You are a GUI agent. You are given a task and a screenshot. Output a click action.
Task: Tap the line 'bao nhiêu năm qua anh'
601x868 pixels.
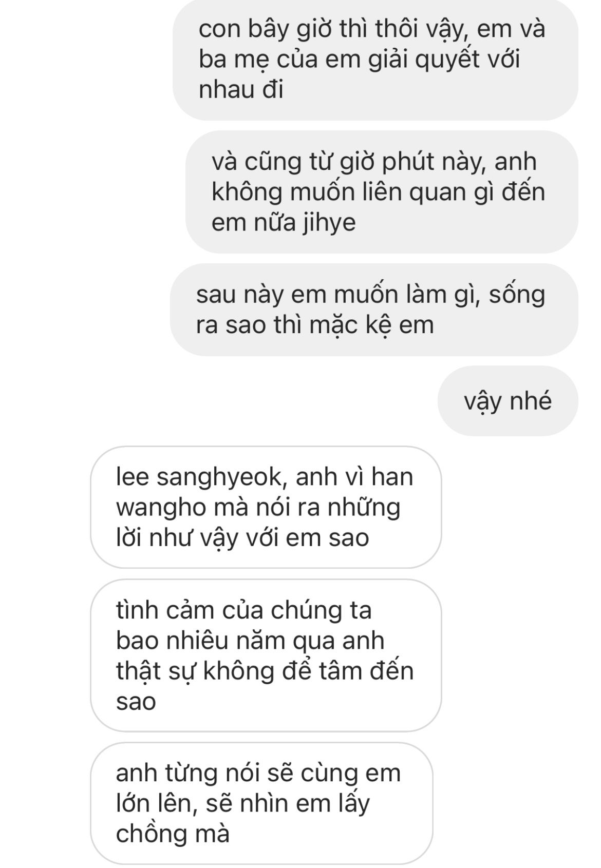(250, 641)
